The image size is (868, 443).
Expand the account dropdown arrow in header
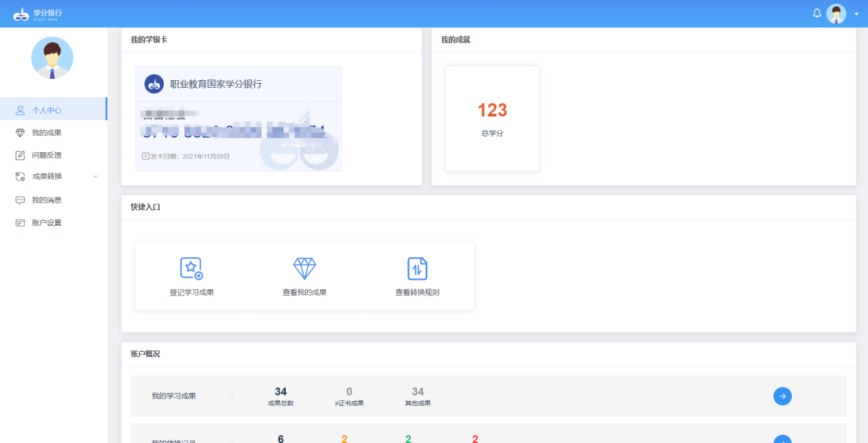pyautogui.click(x=856, y=14)
